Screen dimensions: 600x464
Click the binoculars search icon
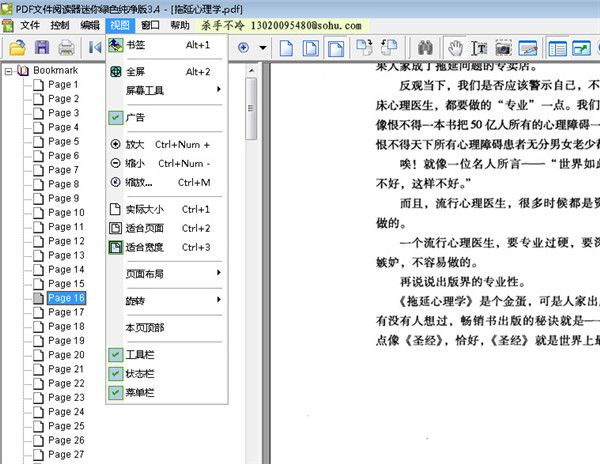tap(424, 47)
